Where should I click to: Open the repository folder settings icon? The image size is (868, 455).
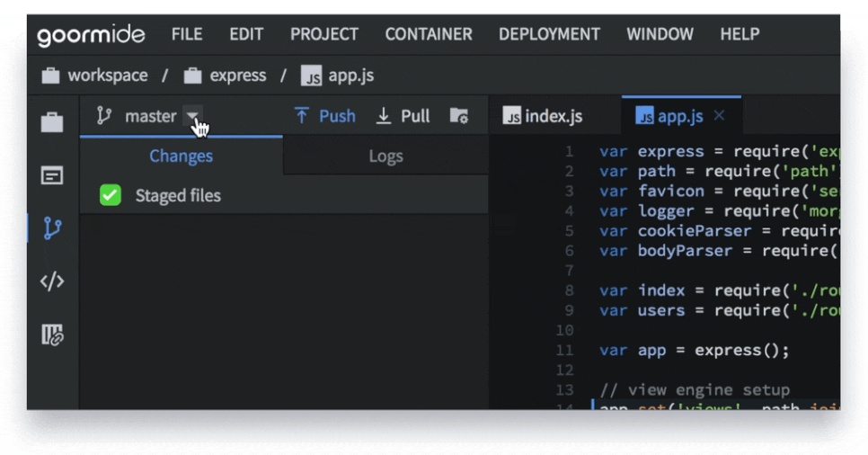tap(459, 116)
